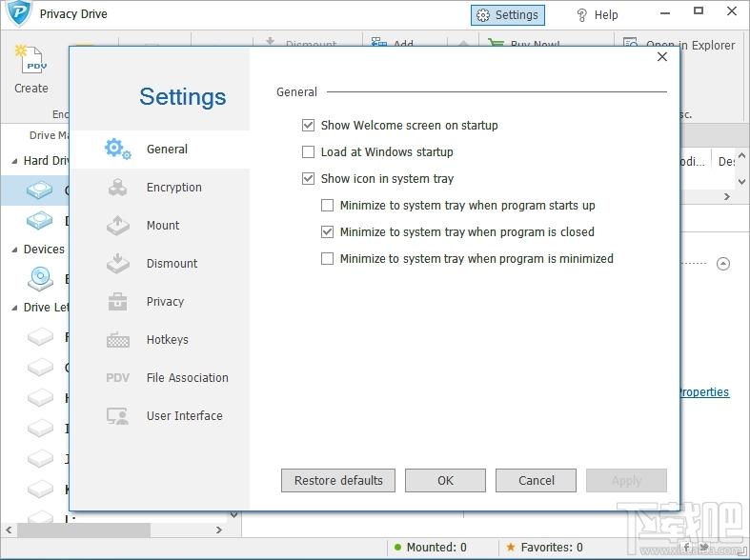Enable minimize to tray when program starts up
Image resolution: width=750 pixels, height=560 pixels.
(328, 206)
